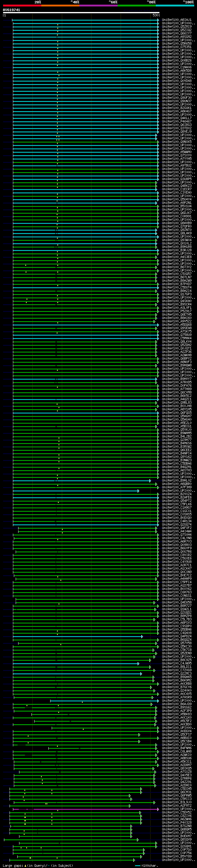Open hit UniRef100_Q5R658
Viewport: 197px width, 868px height.
click(x=176, y=43)
